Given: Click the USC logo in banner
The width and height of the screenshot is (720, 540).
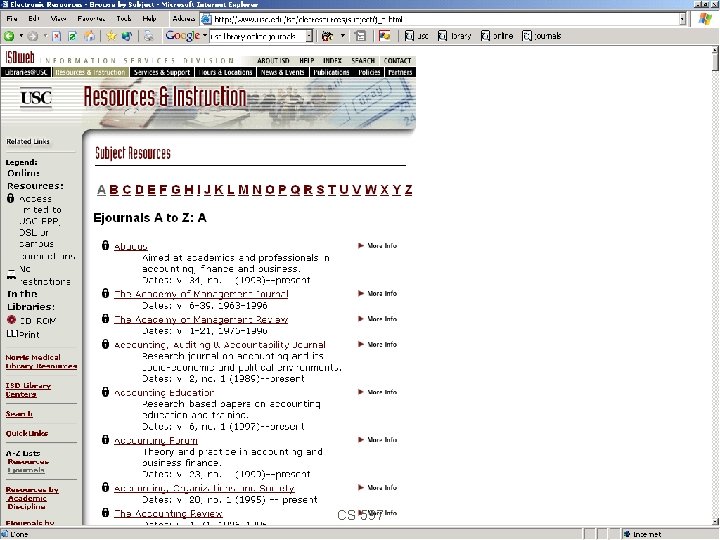Looking at the screenshot, I should pyautogui.click(x=36, y=97).
